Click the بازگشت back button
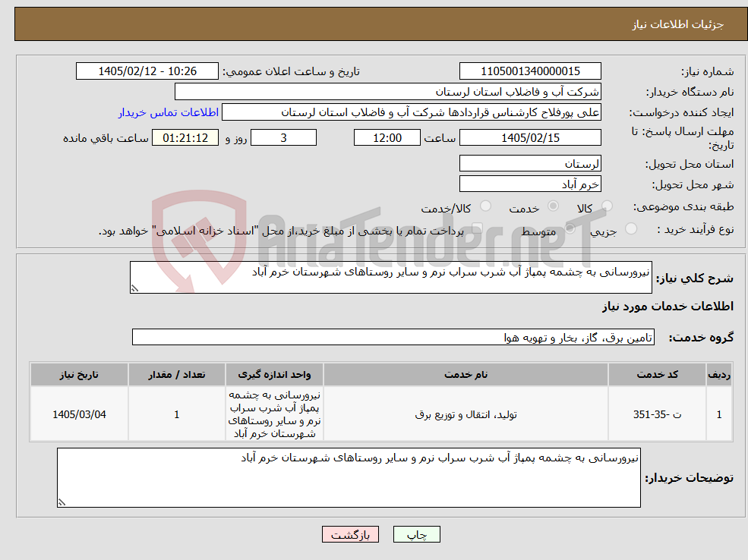The height and width of the screenshot is (560, 748). [x=350, y=535]
